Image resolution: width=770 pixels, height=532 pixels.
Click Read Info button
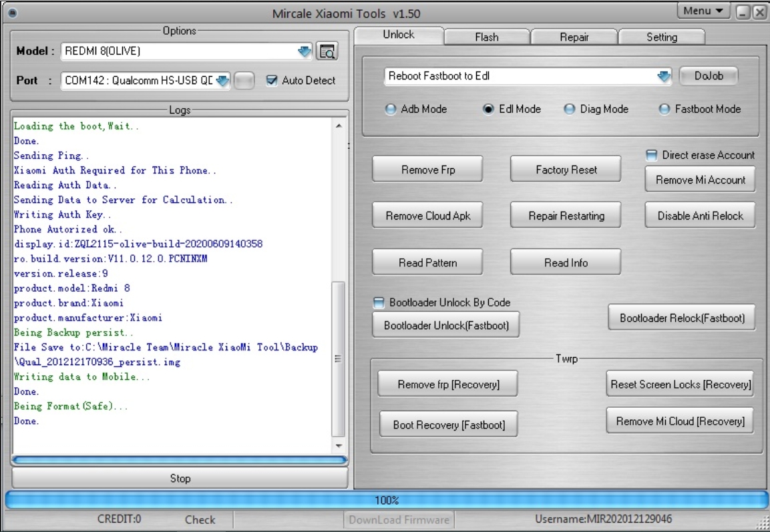(566, 262)
